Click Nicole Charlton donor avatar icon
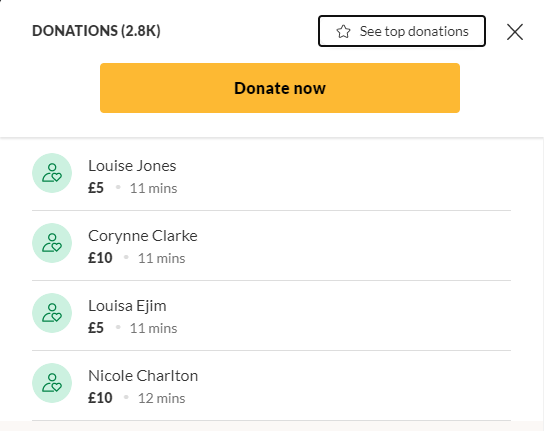544x431 pixels. click(x=52, y=383)
